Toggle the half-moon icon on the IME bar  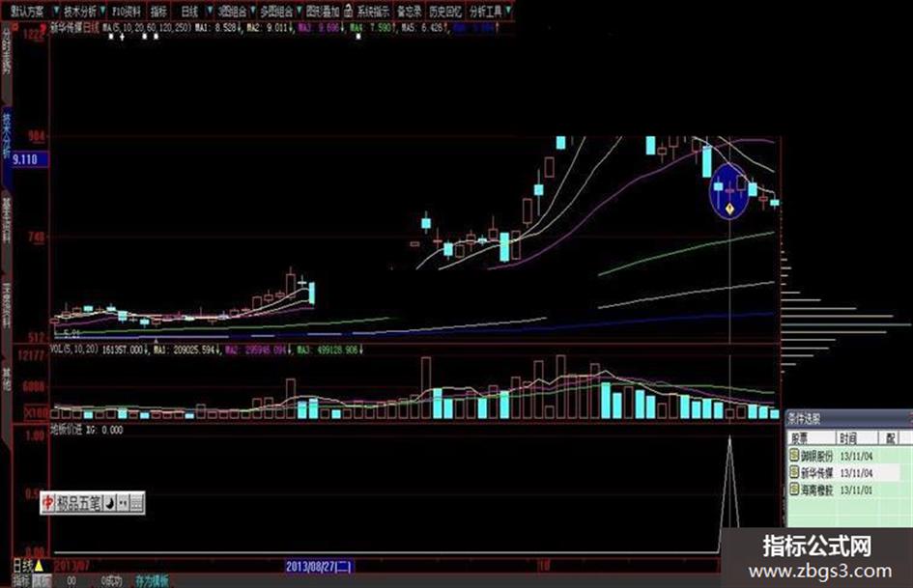[109, 503]
